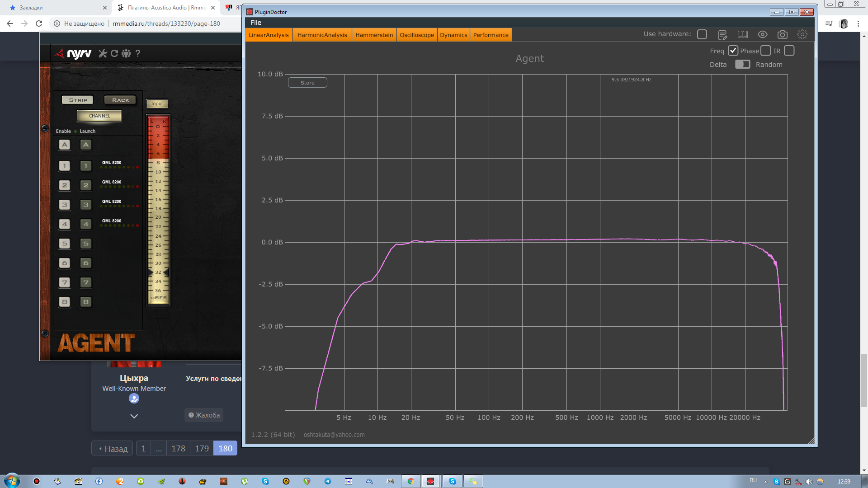Open the Skype taskbar window
Viewport: 868px width, 488px height.
tap(453, 481)
